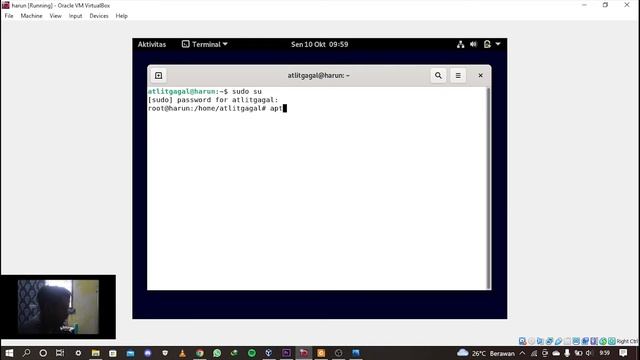The height and width of the screenshot is (360, 640).
Task: Restore down the VirtualBox window
Action: [x=605, y=5]
